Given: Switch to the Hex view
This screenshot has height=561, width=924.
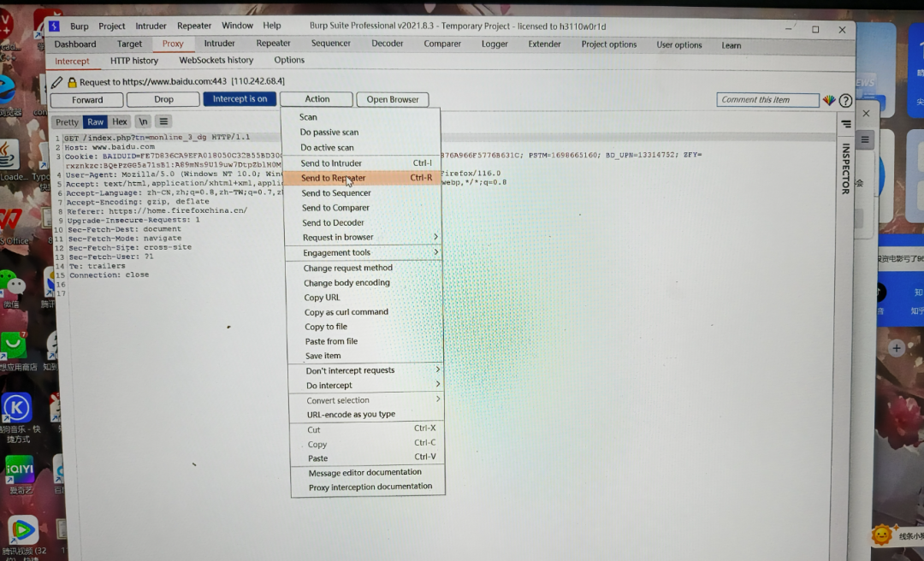Looking at the screenshot, I should [120, 121].
